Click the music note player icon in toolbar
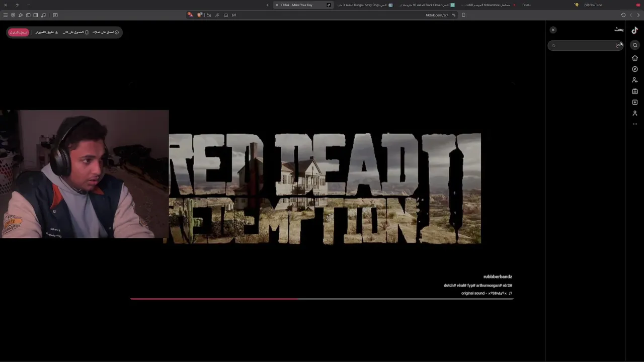 tap(43, 15)
